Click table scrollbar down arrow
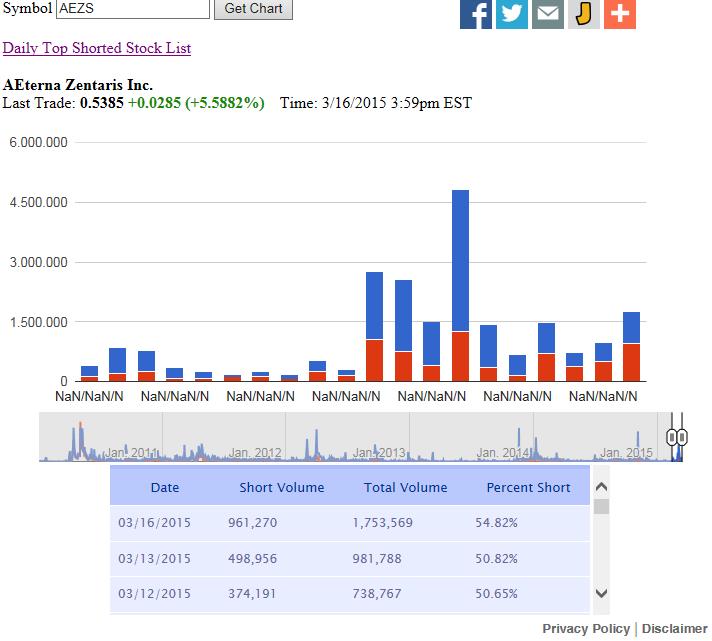 point(601,593)
